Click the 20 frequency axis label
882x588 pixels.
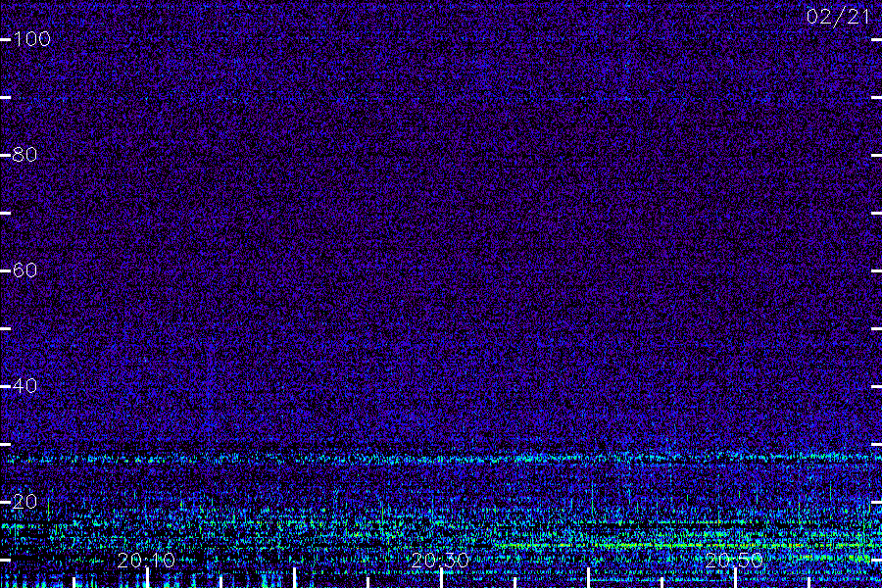coord(24,502)
